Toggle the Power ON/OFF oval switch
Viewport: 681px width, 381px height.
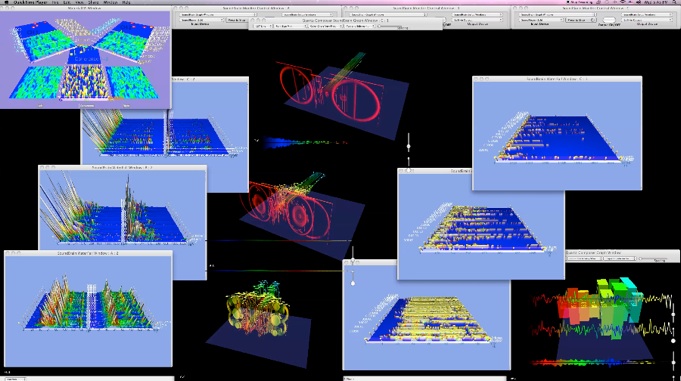tap(609, 20)
